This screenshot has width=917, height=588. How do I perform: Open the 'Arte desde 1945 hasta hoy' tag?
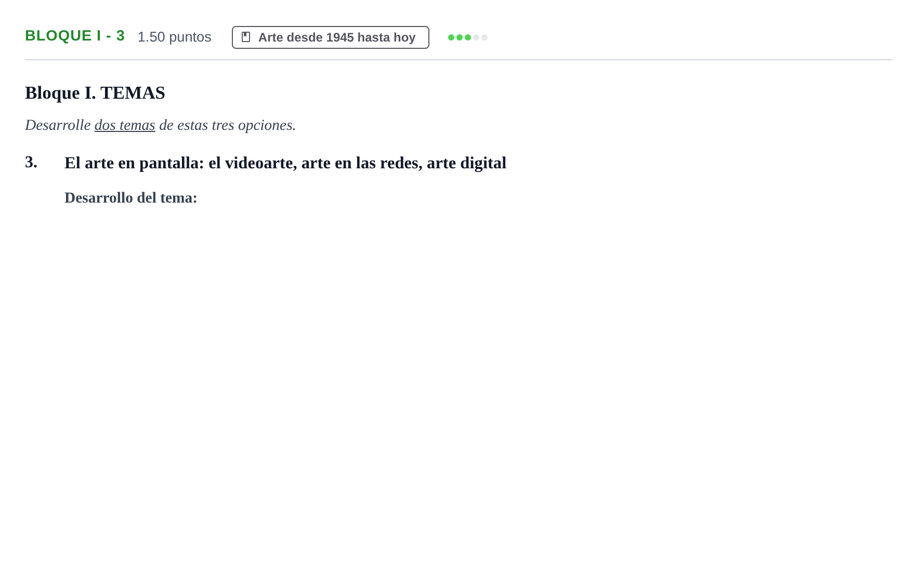[x=331, y=37]
